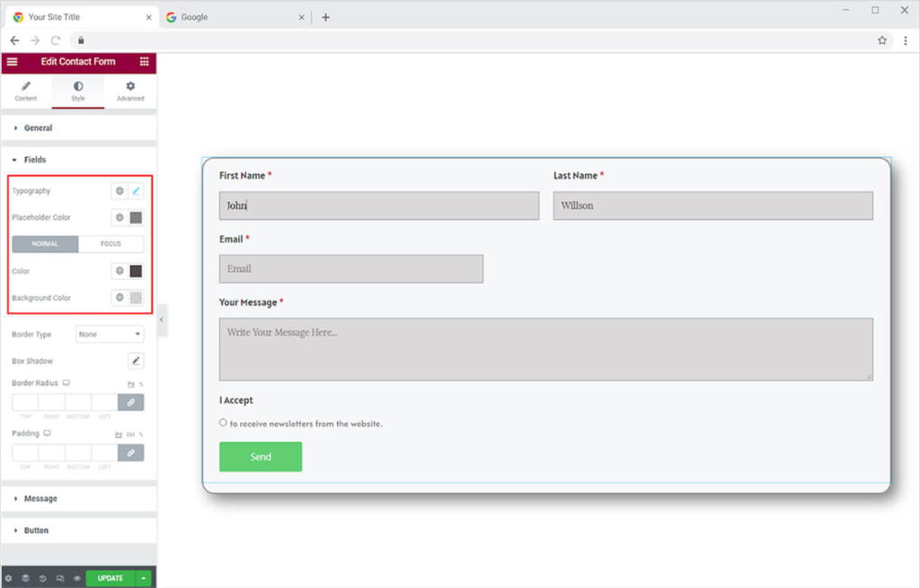Screen dimensions: 920x588
Task: Open the Border Type dropdown
Action: (110, 334)
